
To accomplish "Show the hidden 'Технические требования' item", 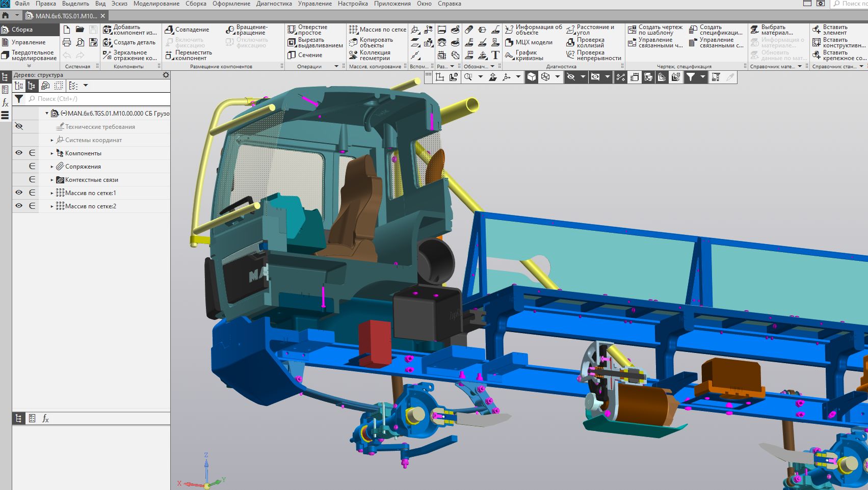I will pyautogui.click(x=19, y=126).
